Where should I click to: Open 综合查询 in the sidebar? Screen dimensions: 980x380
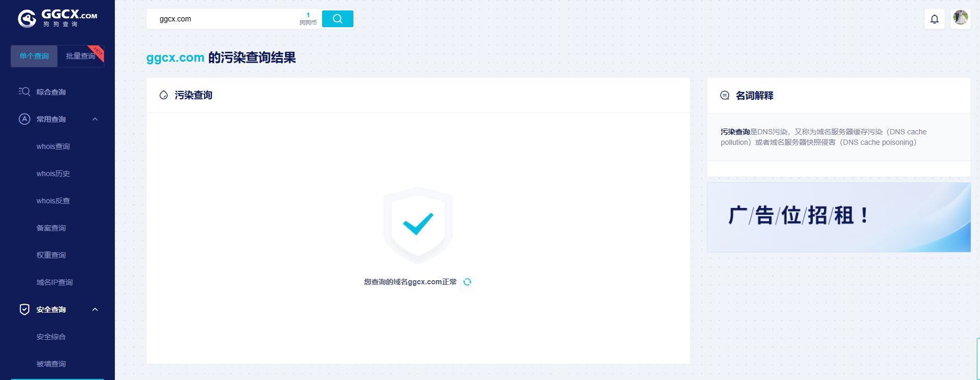point(51,92)
